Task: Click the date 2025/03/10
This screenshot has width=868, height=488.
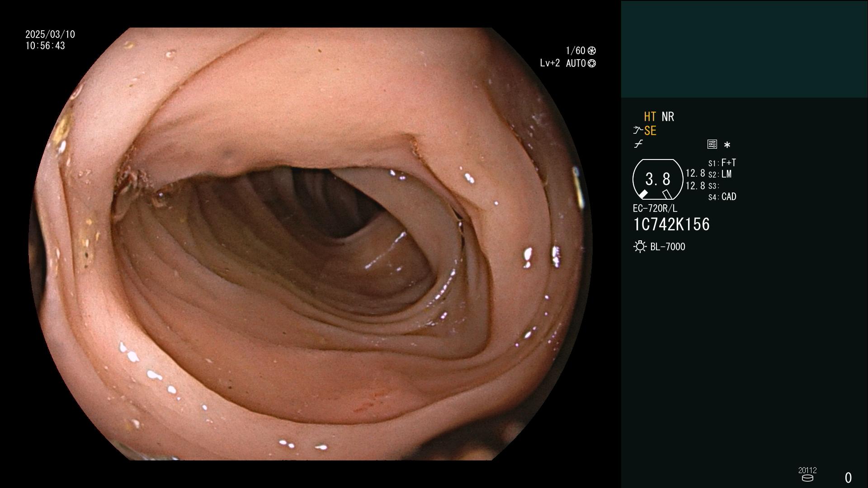Action: (x=50, y=35)
